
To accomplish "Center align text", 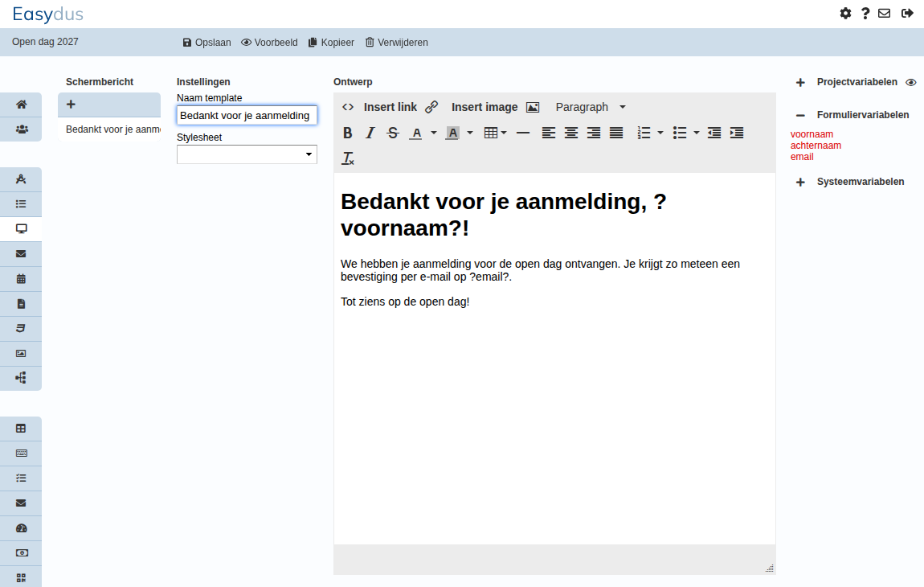I will click(x=571, y=133).
